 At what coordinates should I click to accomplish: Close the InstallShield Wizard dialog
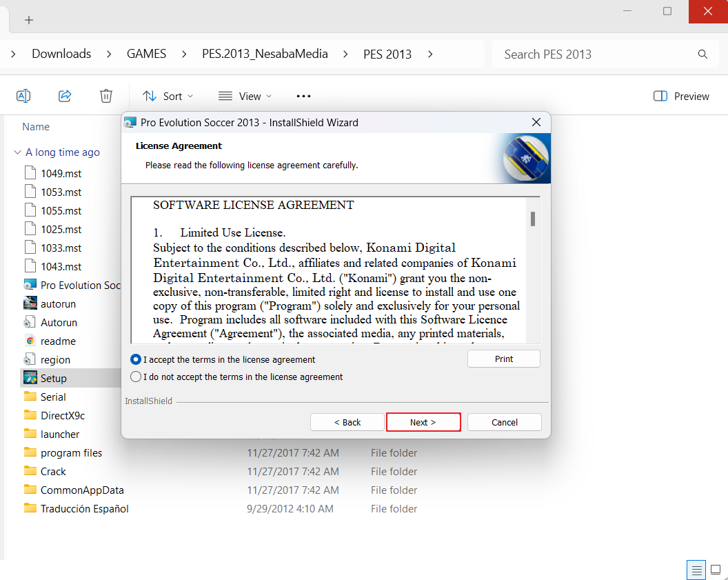536,122
